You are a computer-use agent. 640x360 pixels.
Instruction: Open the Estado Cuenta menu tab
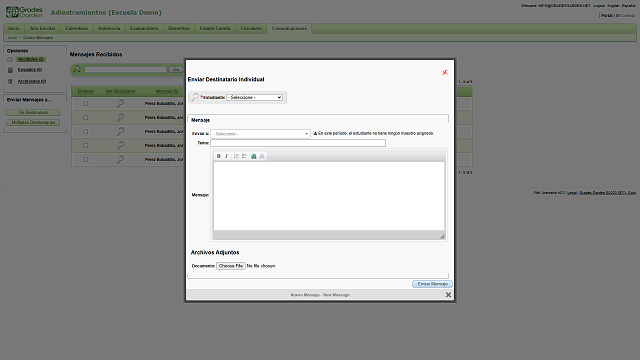click(x=215, y=28)
